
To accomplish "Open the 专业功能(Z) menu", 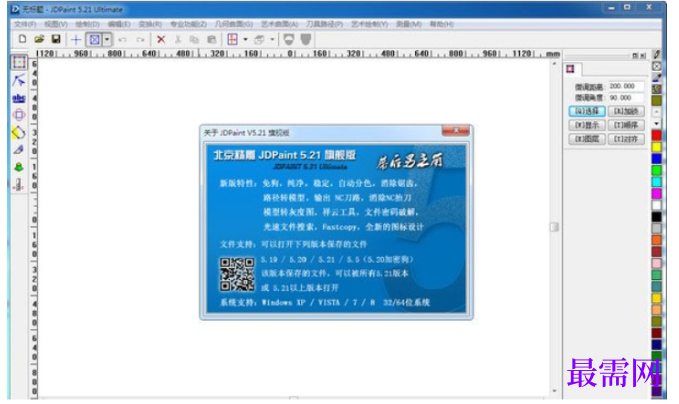I will tap(188, 24).
